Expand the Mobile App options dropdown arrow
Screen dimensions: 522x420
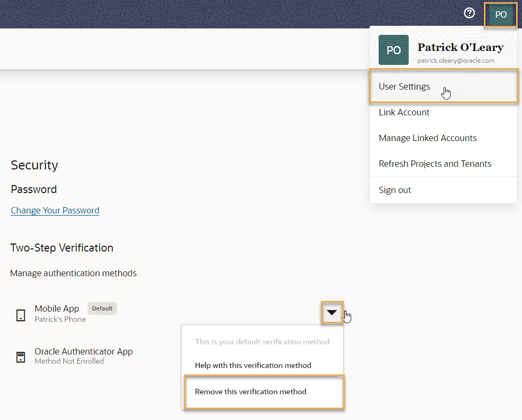pyautogui.click(x=332, y=313)
